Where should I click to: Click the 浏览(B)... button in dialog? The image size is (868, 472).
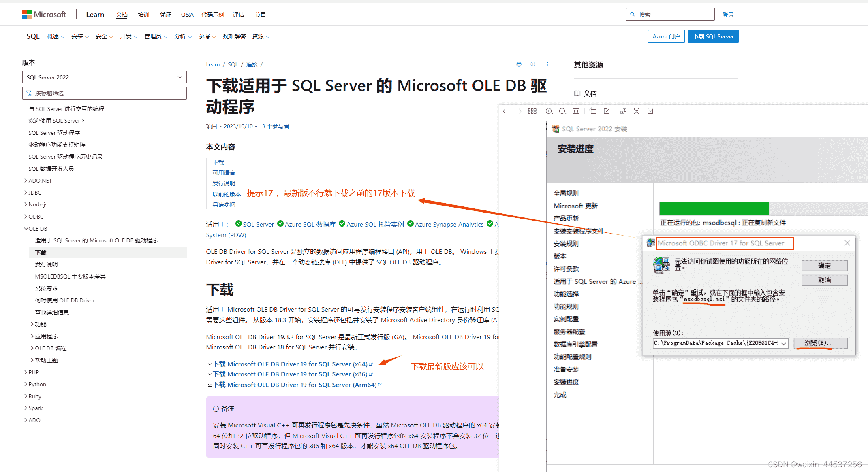pos(820,343)
